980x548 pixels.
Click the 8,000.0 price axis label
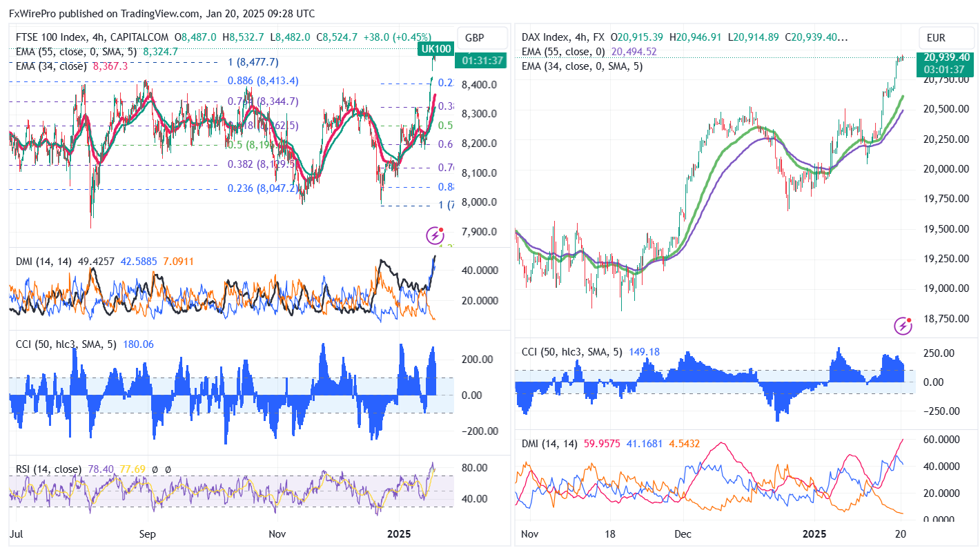[x=480, y=202]
